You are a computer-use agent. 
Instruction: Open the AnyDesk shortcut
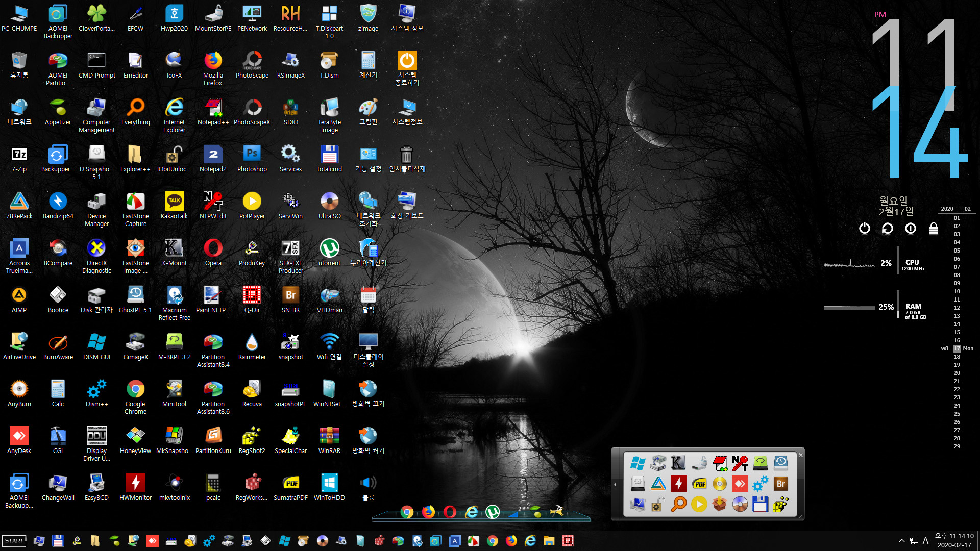click(x=19, y=440)
